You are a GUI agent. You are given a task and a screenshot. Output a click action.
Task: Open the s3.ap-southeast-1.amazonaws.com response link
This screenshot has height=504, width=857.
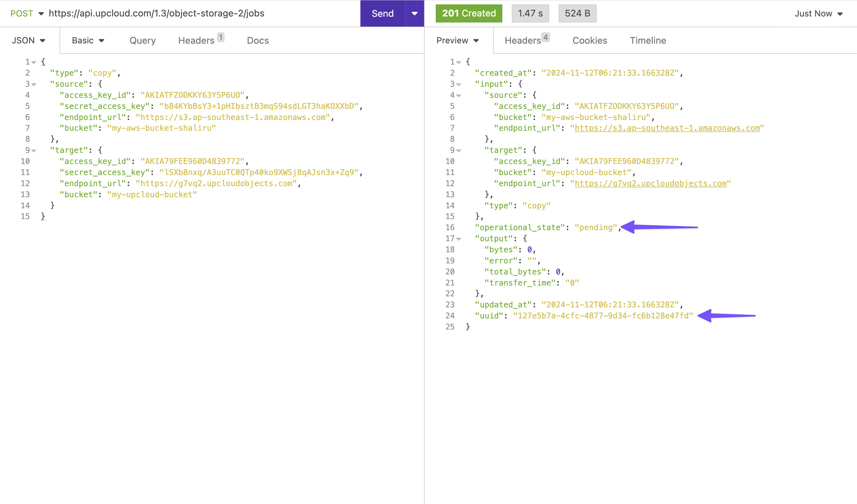667,128
